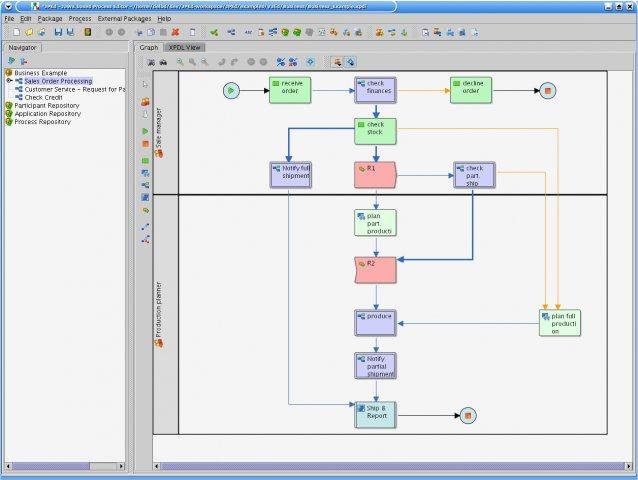Click the red X delete toolbar icon
This screenshot has width=638, height=480.
[x=175, y=32]
